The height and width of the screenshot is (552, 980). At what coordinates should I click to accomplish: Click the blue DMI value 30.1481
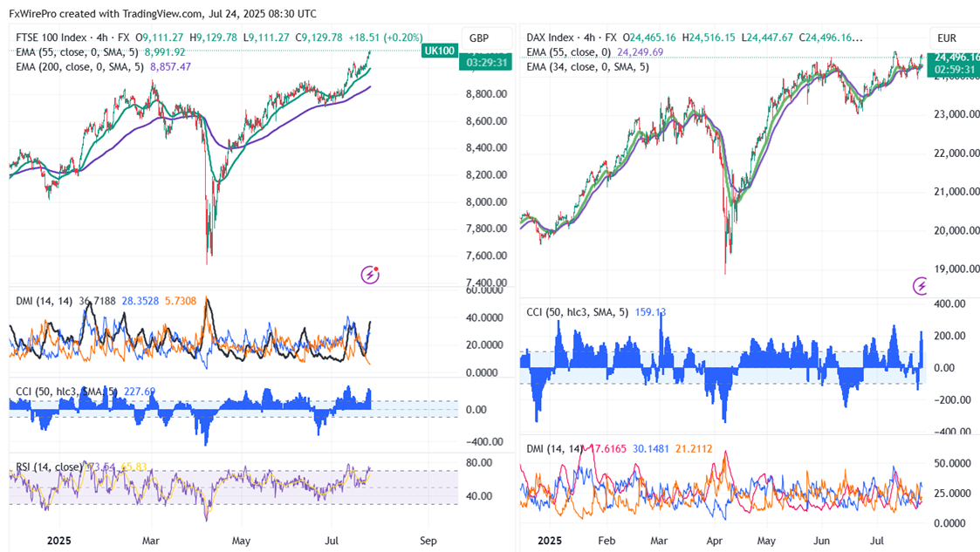pyautogui.click(x=651, y=449)
